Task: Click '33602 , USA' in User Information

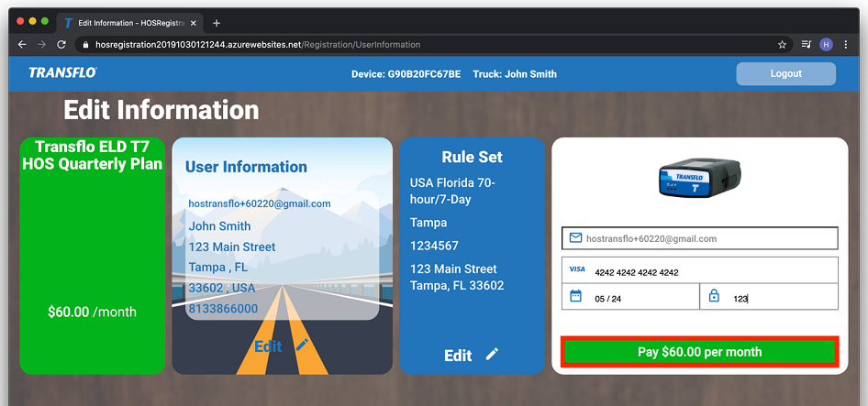Action: pyautogui.click(x=222, y=288)
